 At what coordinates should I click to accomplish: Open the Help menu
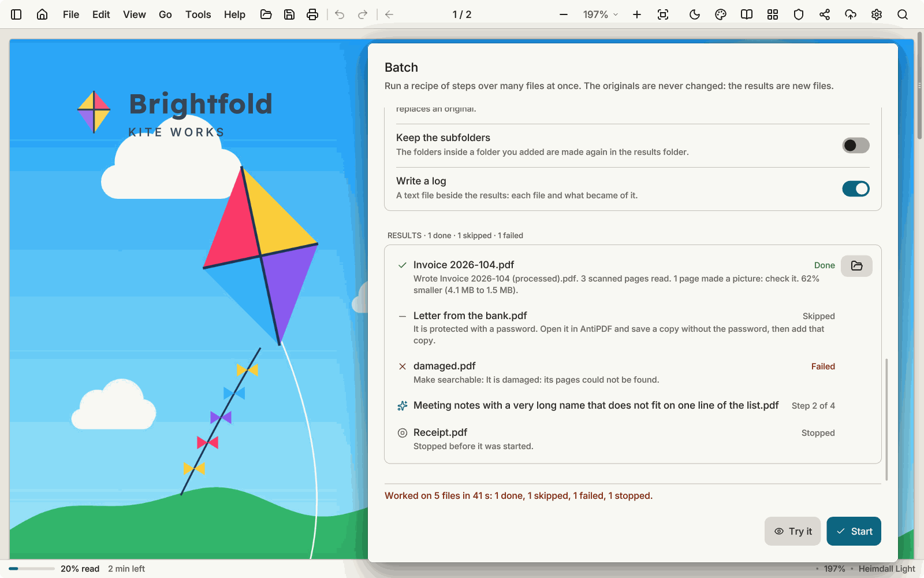pos(234,14)
